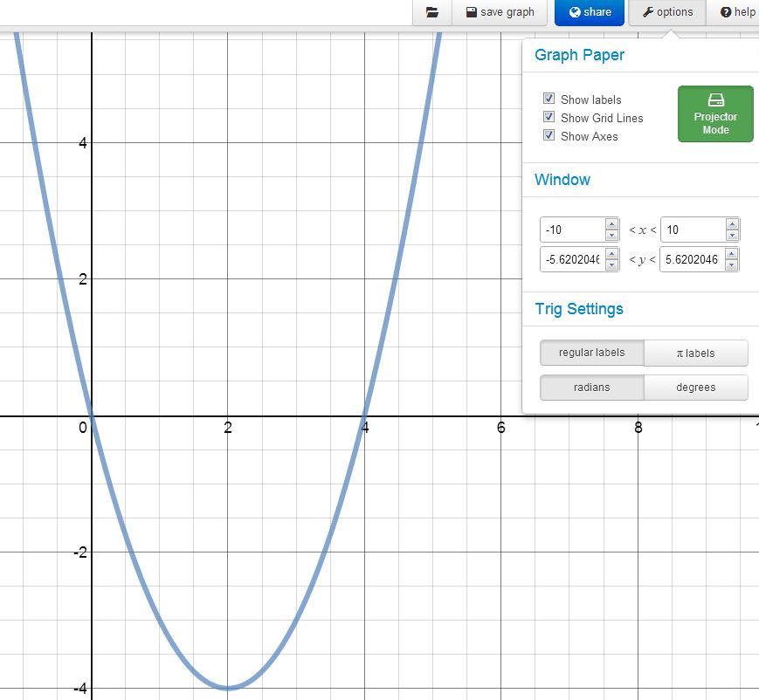
Task: Click the parabola vertex at (2, -4)
Action: (x=227, y=688)
